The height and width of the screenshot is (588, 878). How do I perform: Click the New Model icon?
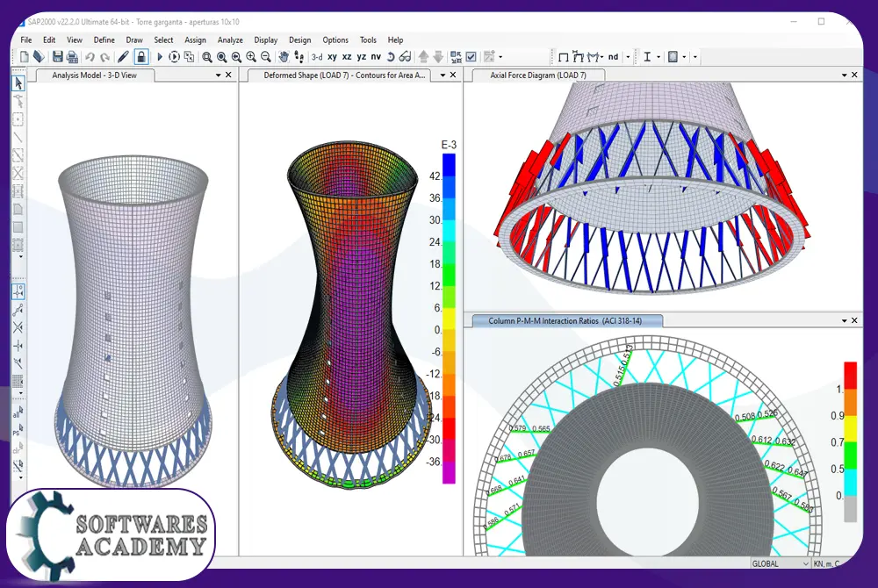click(24, 56)
